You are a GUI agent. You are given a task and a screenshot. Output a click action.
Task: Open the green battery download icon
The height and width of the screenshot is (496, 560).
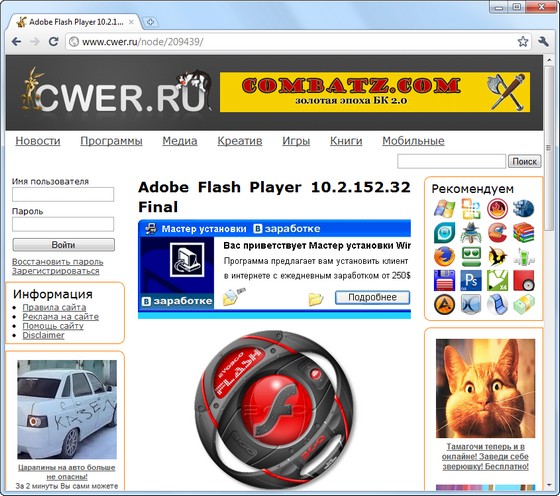pyautogui.click(x=524, y=256)
